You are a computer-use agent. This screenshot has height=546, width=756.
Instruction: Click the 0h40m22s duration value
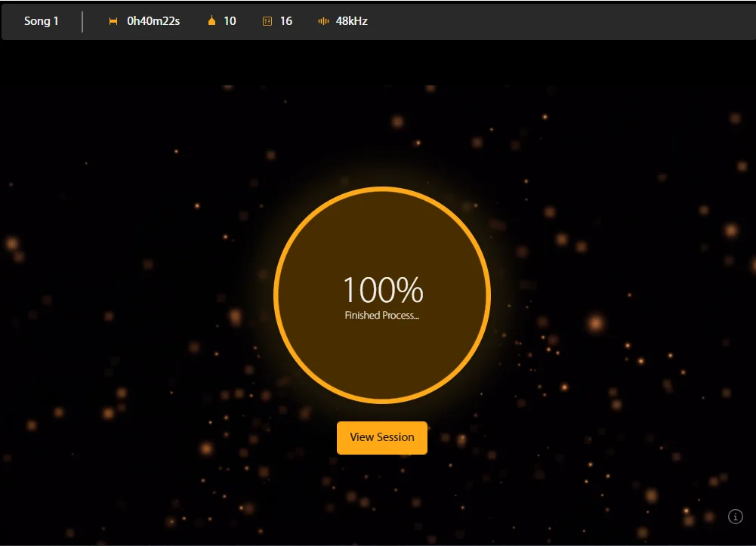(153, 21)
